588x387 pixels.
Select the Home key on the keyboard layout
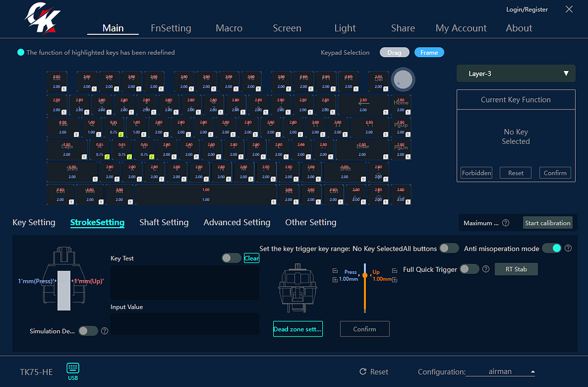tap(401, 105)
